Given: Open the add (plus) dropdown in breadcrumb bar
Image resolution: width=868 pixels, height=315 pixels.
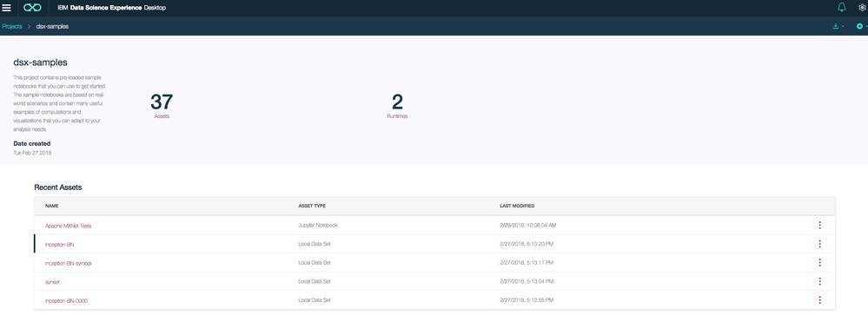Looking at the screenshot, I should coord(861,26).
